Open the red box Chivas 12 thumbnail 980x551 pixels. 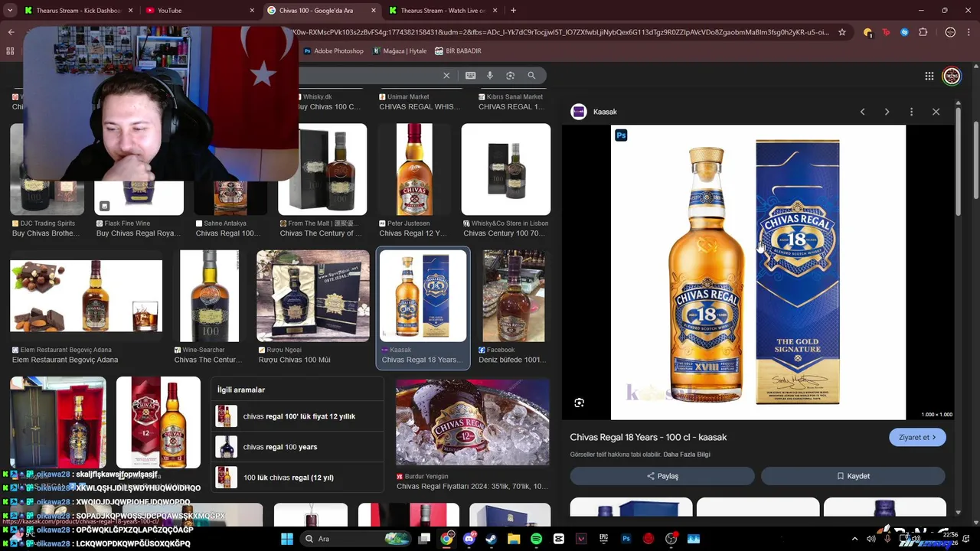tap(158, 422)
